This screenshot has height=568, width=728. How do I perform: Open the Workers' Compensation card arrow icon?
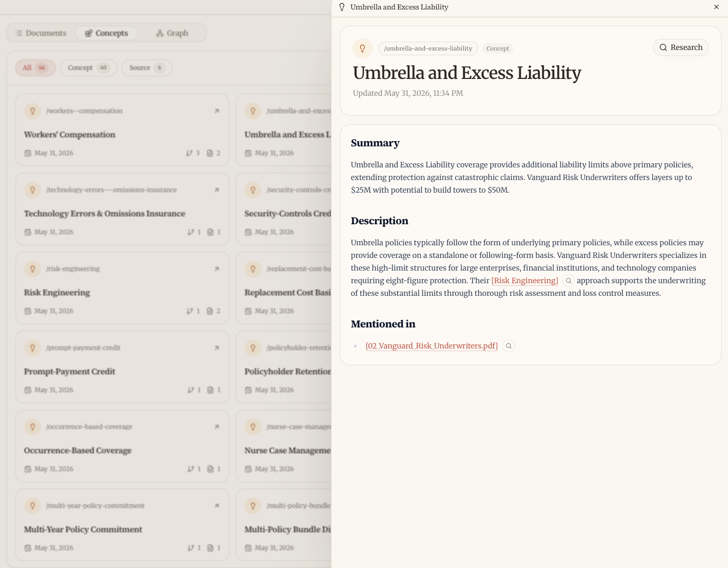[217, 111]
